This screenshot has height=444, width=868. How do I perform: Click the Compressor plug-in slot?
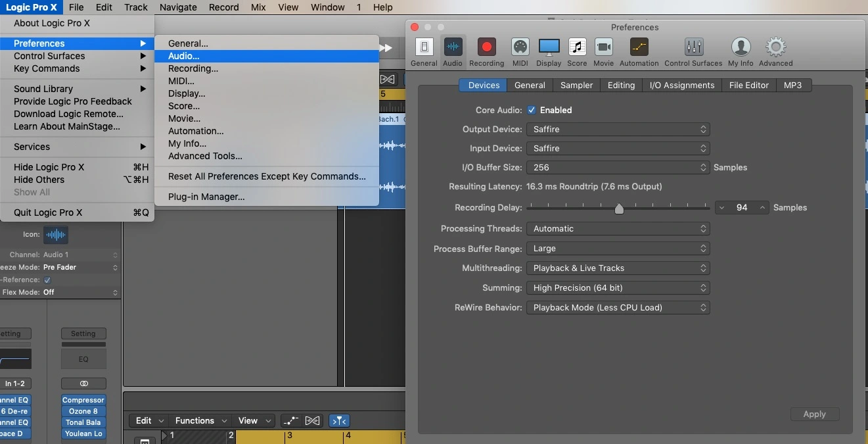[83, 400]
